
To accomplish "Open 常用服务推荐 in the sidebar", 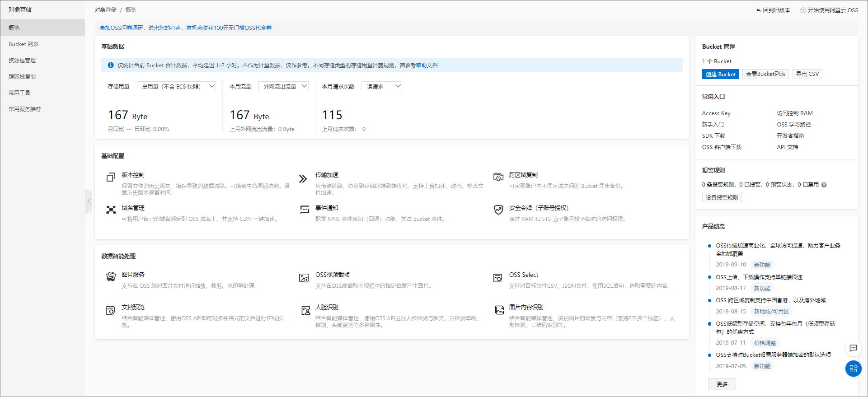I will (42, 109).
